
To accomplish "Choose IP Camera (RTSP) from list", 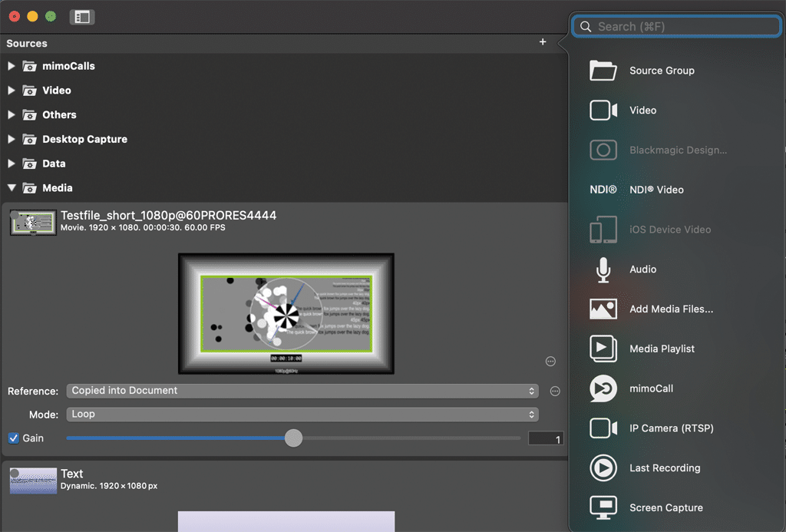I will click(x=671, y=428).
